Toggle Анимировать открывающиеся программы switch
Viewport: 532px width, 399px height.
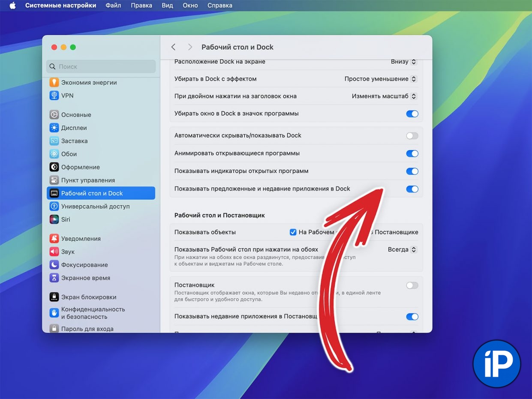(x=412, y=153)
